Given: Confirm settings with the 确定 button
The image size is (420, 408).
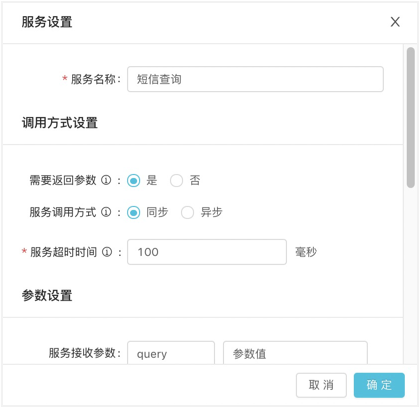Looking at the screenshot, I should tap(379, 385).
